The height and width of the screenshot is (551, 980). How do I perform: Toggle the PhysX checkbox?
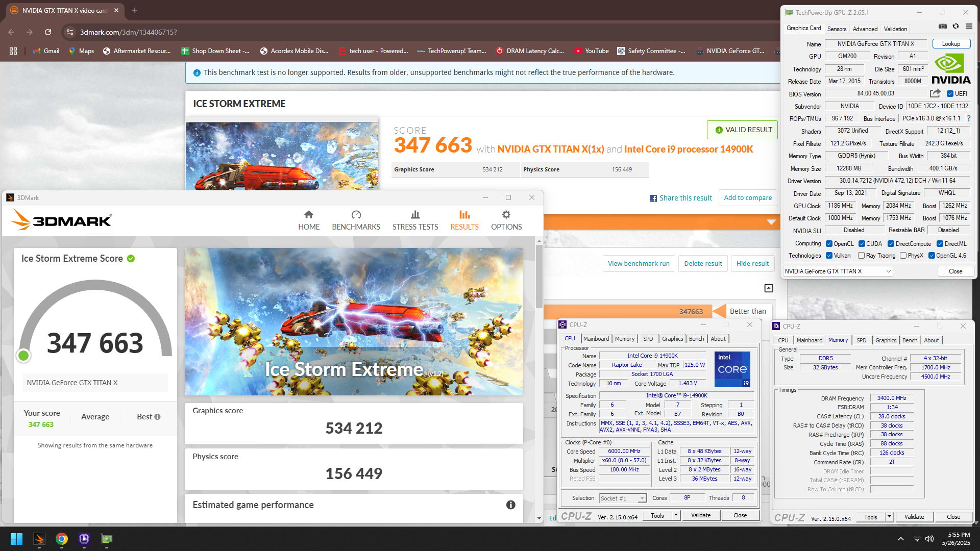[903, 256]
